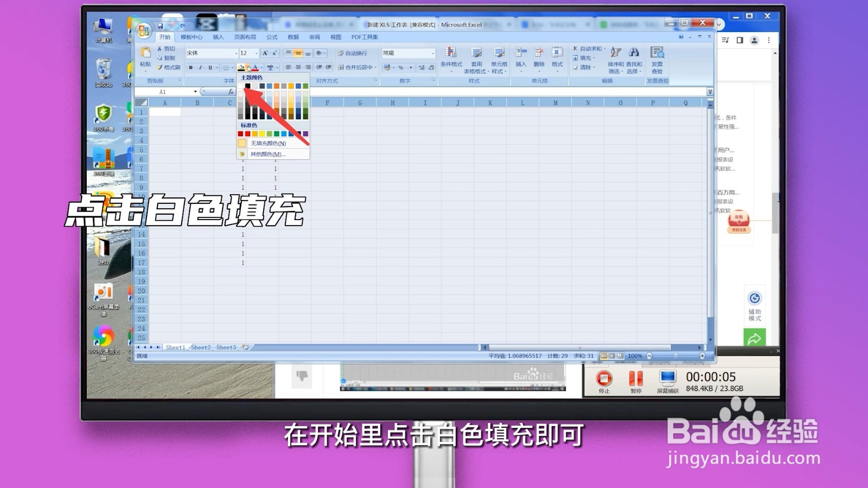Switch to the 开始 (Home) ribbon tab
The width and height of the screenshot is (868, 488).
pyautogui.click(x=165, y=37)
